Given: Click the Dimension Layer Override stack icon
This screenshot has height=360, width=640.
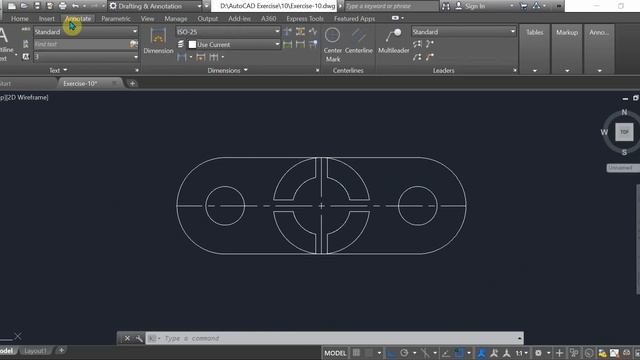Looking at the screenshot, I should (181, 44).
